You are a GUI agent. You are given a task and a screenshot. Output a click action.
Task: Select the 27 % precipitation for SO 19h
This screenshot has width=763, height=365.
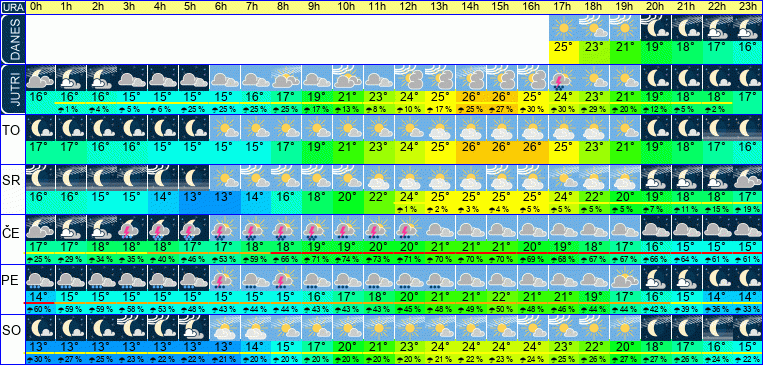(x=625, y=359)
